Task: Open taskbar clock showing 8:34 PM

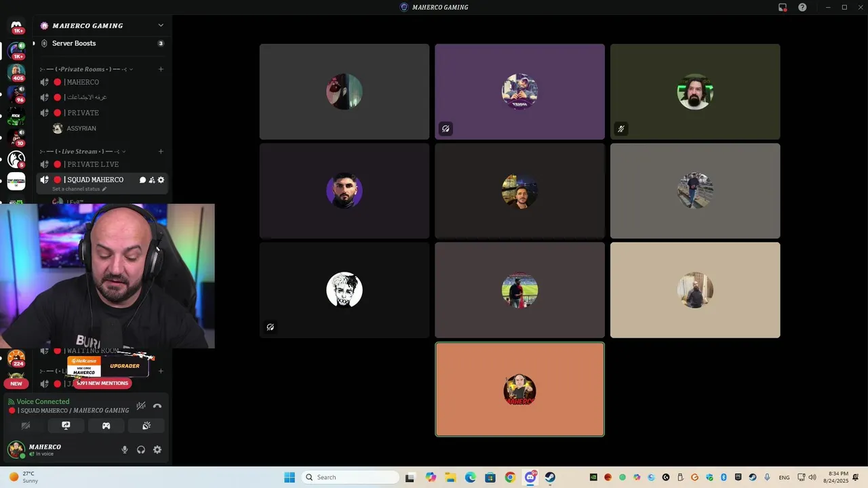Action: (839, 477)
